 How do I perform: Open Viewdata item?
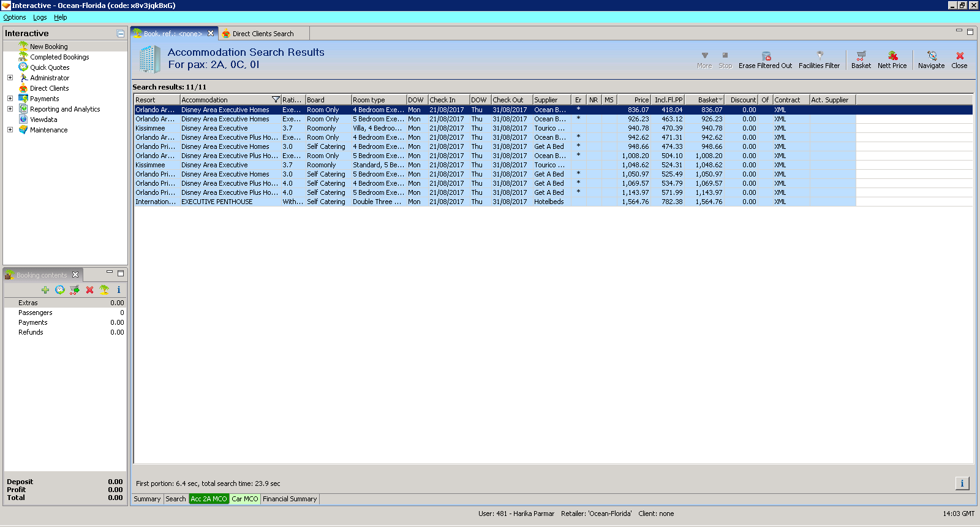pos(43,119)
